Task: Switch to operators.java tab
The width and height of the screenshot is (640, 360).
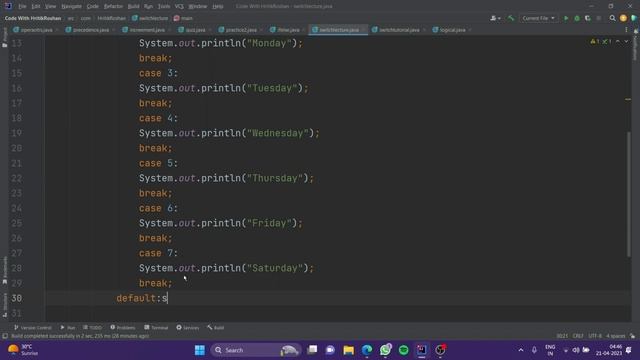Action: 36,30
